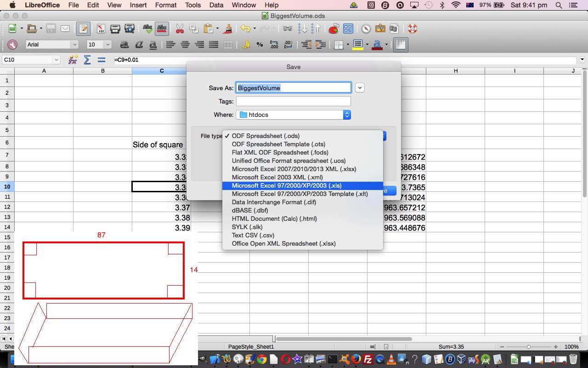The image size is (588, 368).
Task: Toggle Edit Mode icon
Action: click(x=83, y=29)
